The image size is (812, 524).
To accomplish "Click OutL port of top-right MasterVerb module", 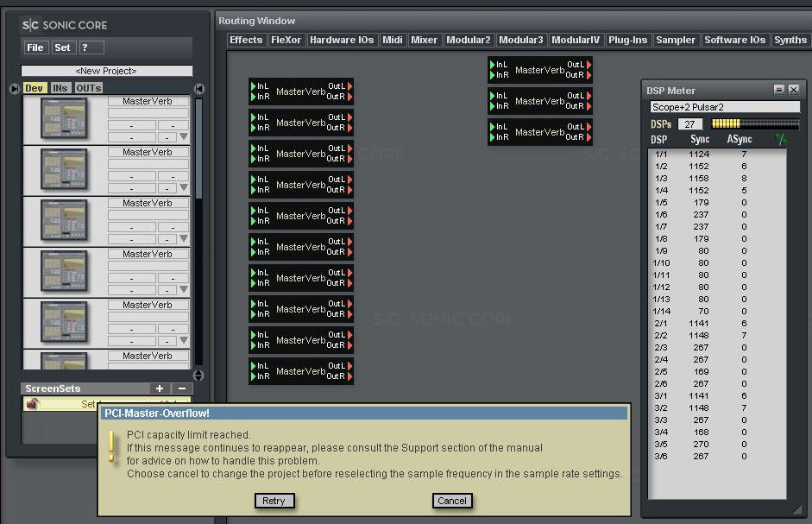I will pyautogui.click(x=580, y=64).
